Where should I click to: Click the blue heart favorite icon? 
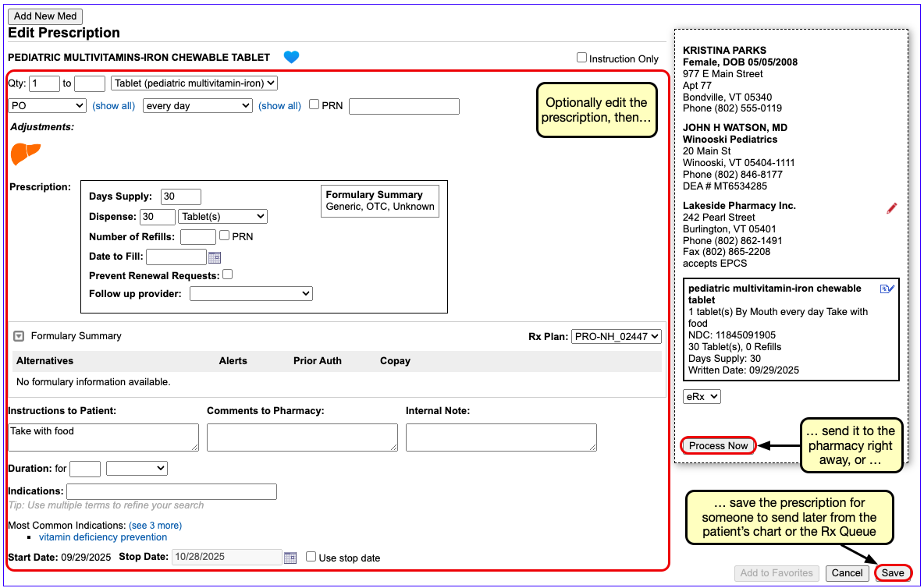(291, 57)
